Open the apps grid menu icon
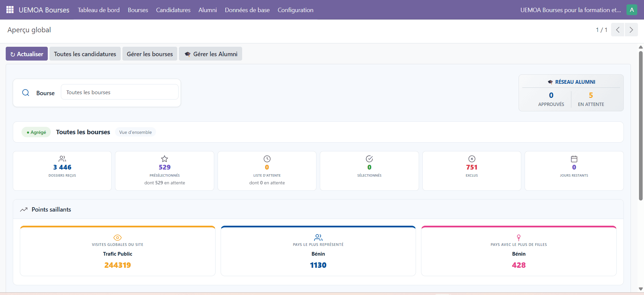644x295 pixels. (x=10, y=10)
